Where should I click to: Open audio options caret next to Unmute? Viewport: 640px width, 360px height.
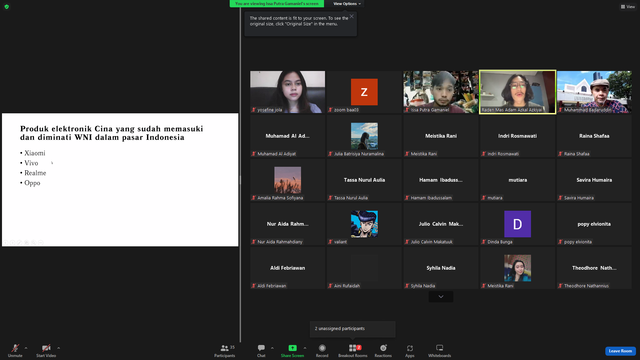(26, 348)
